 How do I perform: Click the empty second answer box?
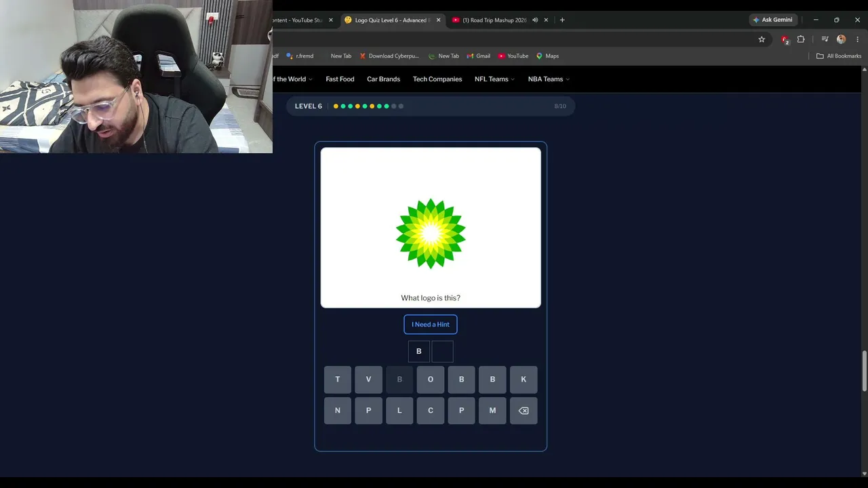442,352
